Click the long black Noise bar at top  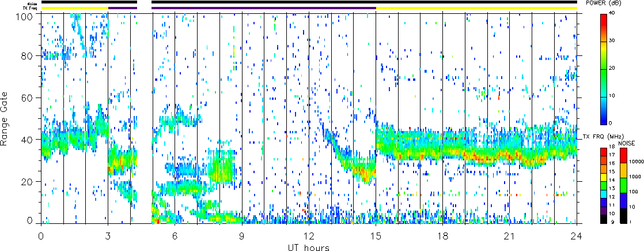pos(364,2)
